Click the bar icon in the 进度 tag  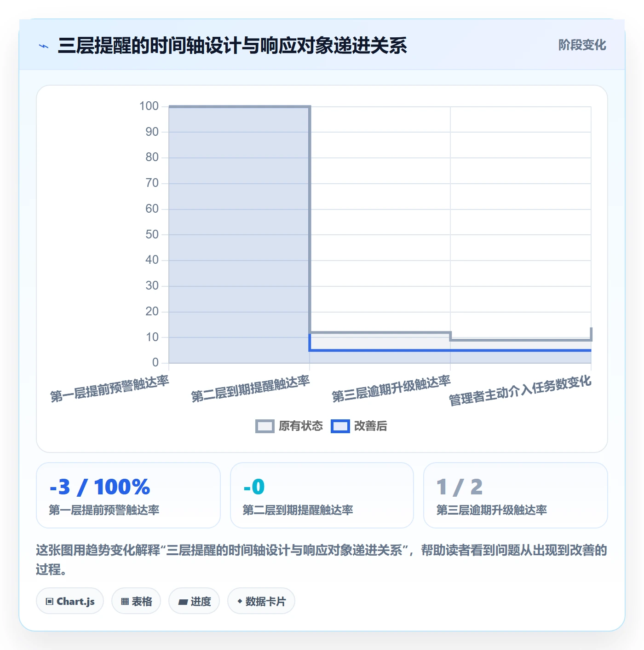pos(183,602)
